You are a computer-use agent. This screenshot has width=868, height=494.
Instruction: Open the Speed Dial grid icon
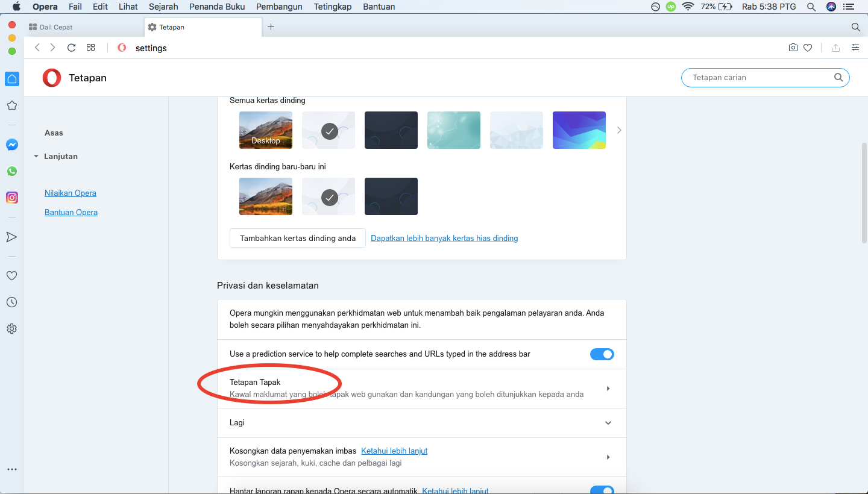[91, 48]
